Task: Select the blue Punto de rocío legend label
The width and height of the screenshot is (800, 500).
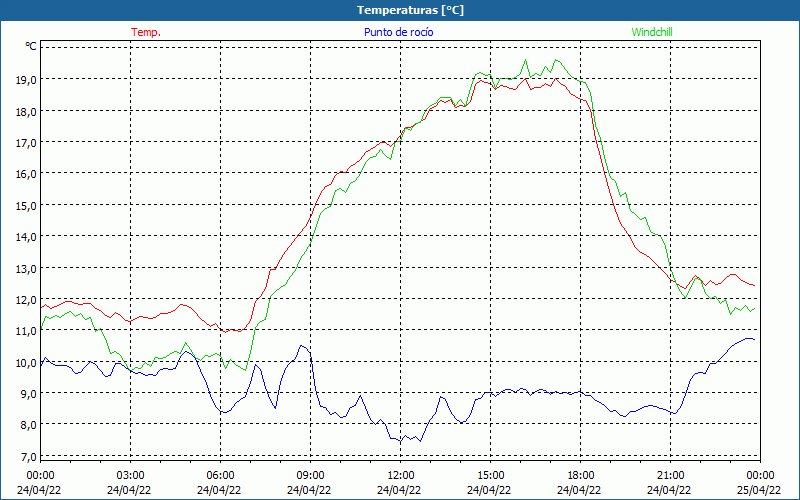Action: tap(398, 32)
